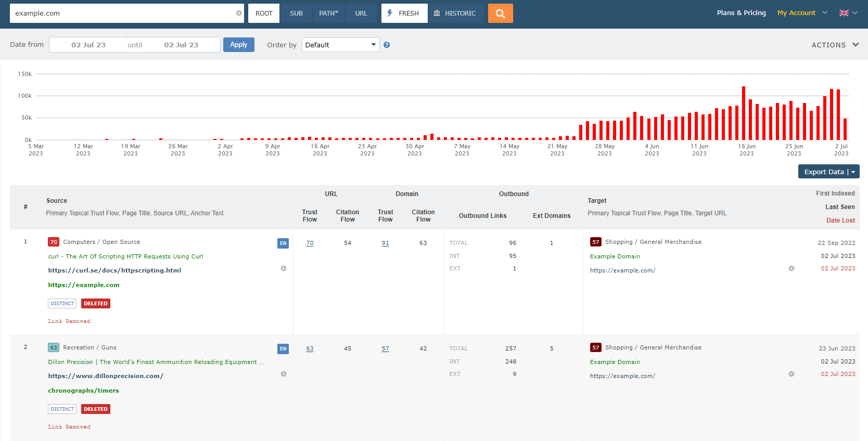Image resolution: width=868 pixels, height=441 pixels.
Task: Click the gear icon for the second target URL
Action: [792, 374]
